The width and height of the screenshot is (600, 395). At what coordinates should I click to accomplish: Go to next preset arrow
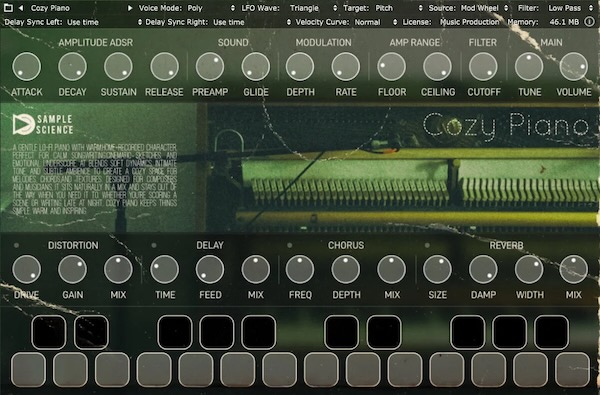[x=130, y=8]
